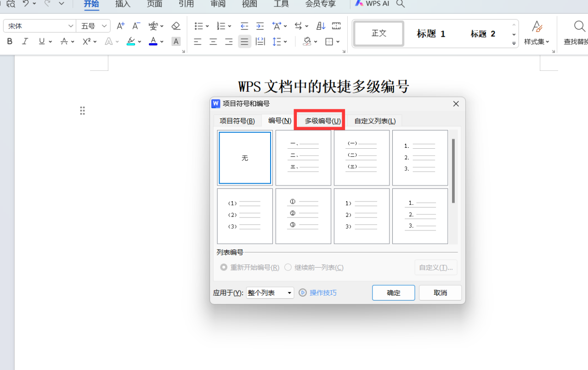Apply the 标题 1 style
The image size is (588, 370).
[x=431, y=34]
